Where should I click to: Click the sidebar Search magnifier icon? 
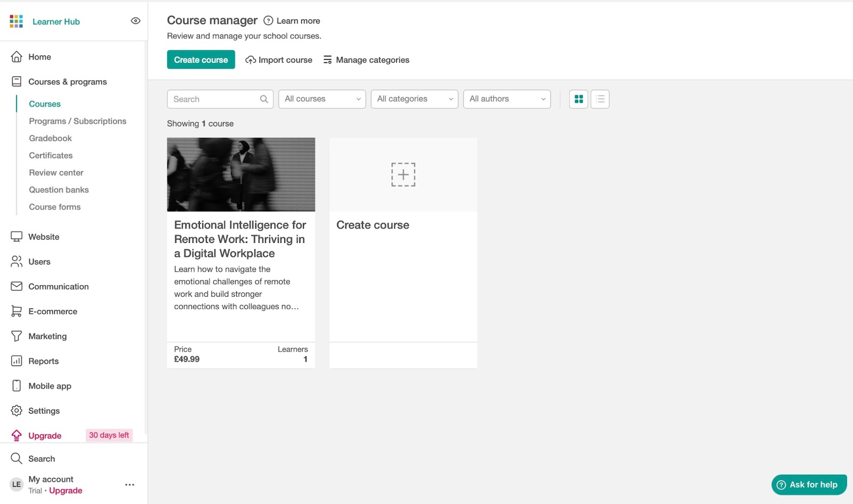17,459
